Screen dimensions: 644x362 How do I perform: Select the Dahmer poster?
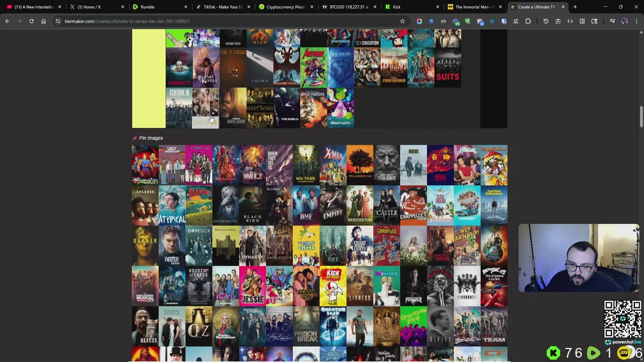[x=145, y=245]
